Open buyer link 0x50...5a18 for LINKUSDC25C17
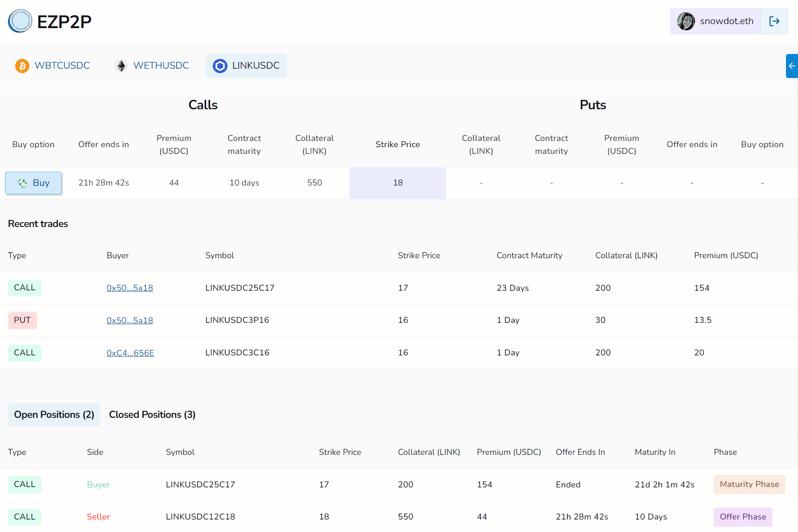Viewport: 798px width, 532px height. 130,288
